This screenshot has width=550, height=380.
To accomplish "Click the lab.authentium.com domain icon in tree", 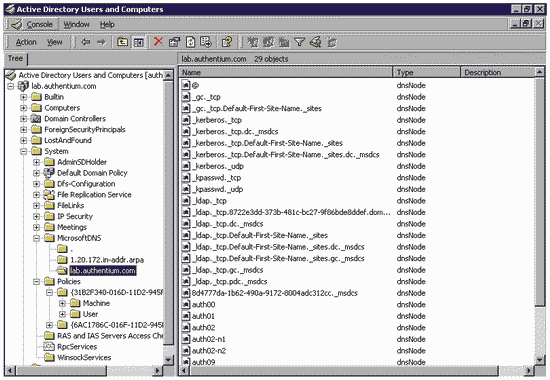I will [x=23, y=86].
